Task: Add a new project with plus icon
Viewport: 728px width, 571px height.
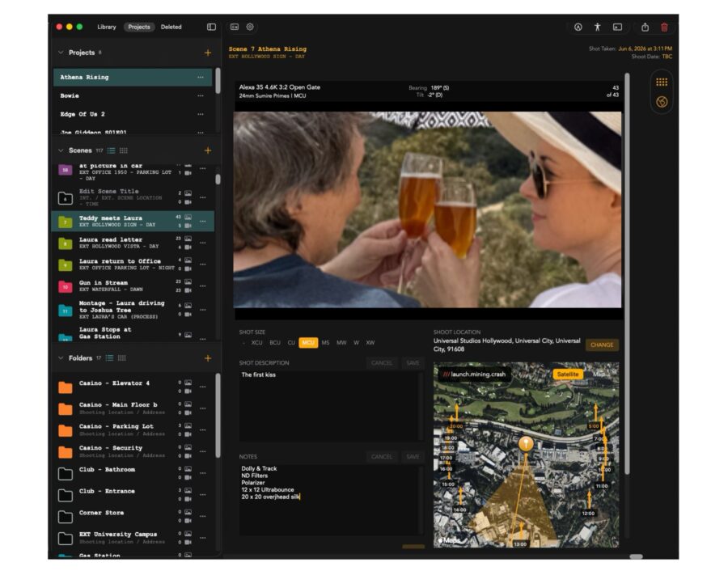Action: pyautogui.click(x=208, y=53)
